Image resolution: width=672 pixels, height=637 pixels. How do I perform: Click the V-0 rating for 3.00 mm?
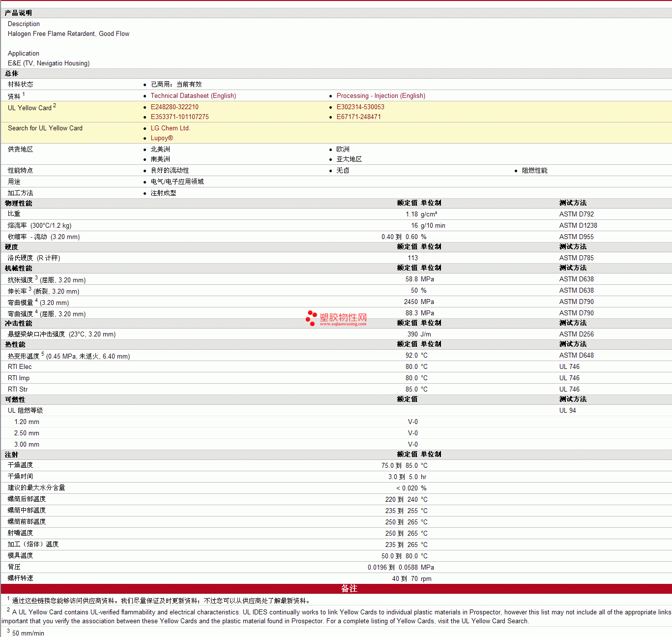tap(413, 445)
